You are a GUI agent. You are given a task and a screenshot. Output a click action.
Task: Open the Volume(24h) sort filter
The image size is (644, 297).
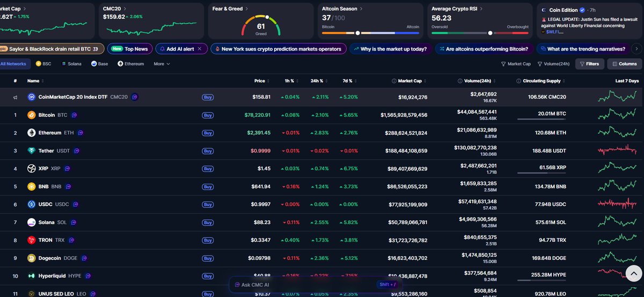coord(553,64)
